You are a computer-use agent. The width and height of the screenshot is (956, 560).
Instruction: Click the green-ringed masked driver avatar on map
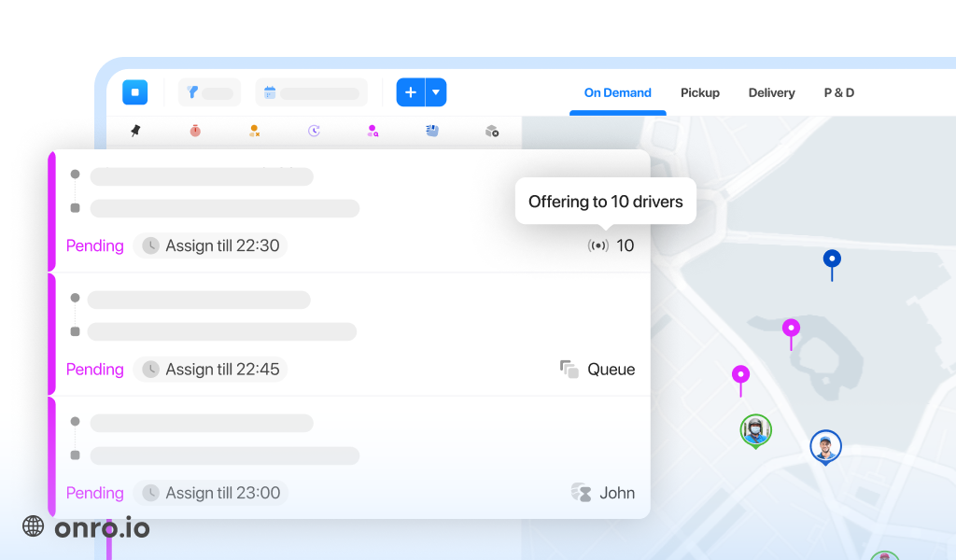[x=756, y=431]
